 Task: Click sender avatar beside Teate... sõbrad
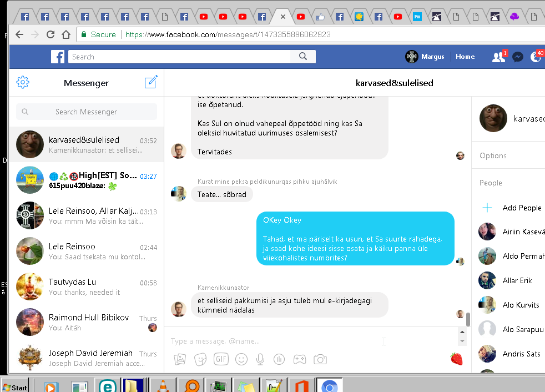pyautogui.click(x=179, y=193)
